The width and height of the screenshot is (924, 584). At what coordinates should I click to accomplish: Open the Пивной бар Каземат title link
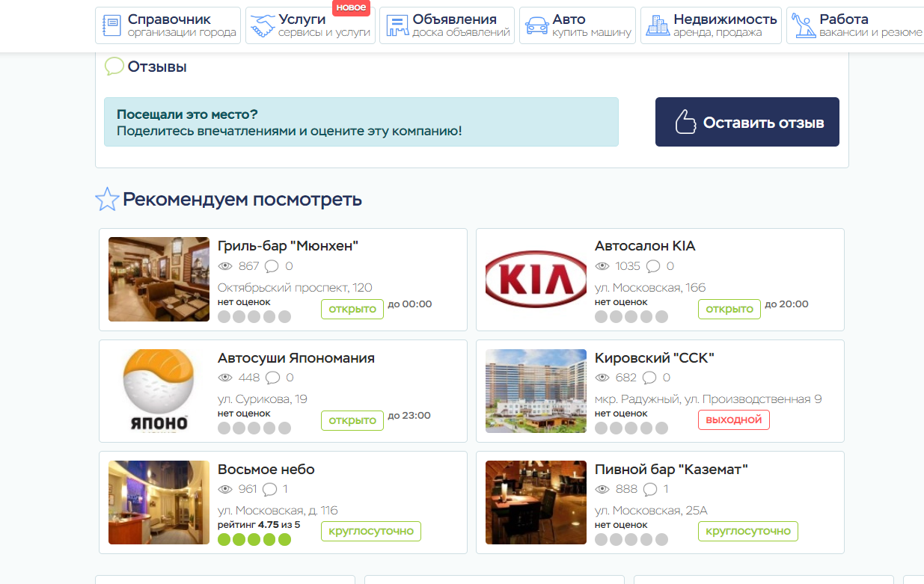pyautogui.click(x=671, y=470)
